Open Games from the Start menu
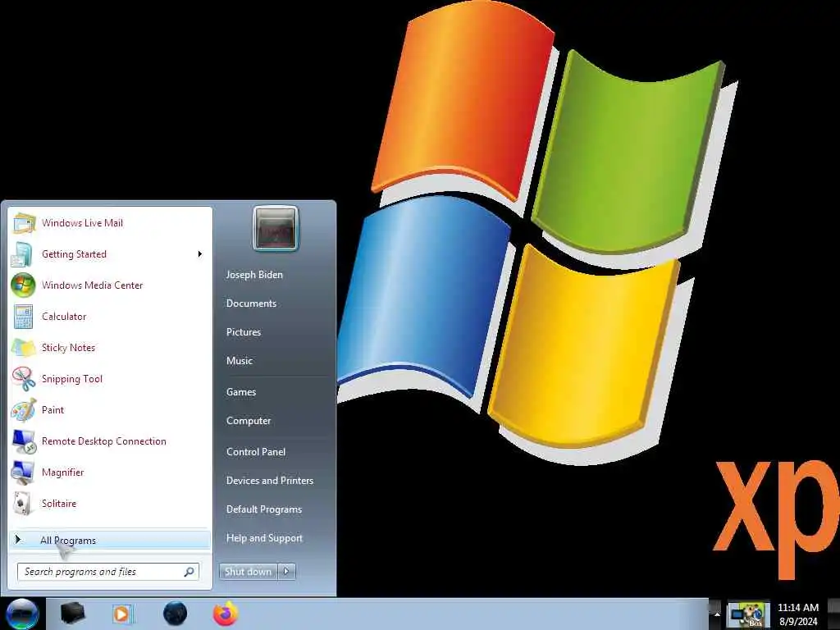The width and height of the screenshot is (840, 630). (x=241, y=392)
